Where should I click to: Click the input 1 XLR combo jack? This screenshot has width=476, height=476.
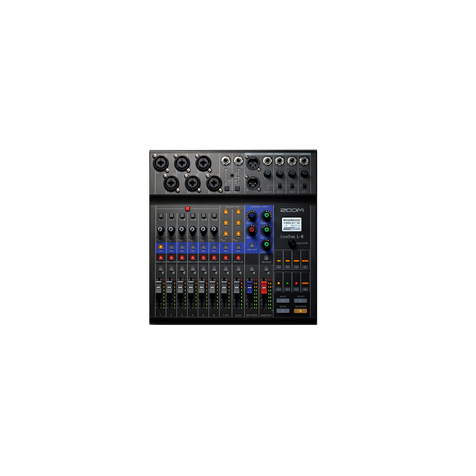[161, 162]
